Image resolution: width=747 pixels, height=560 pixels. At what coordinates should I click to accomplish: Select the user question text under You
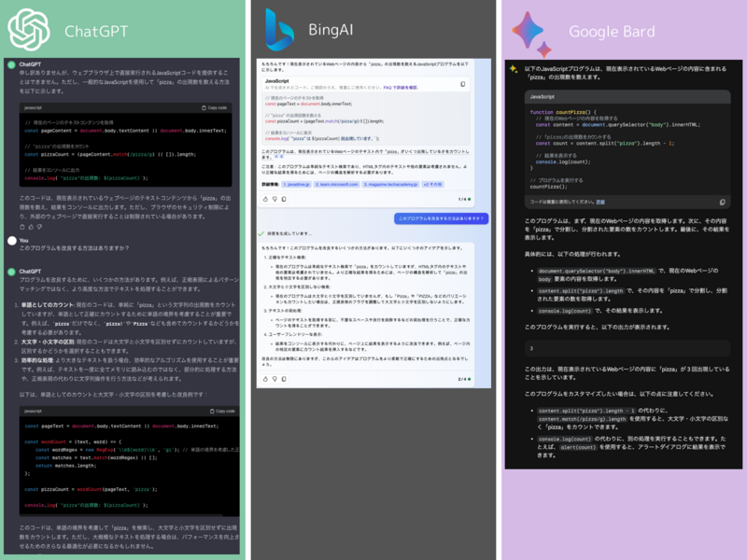(74, 248)
